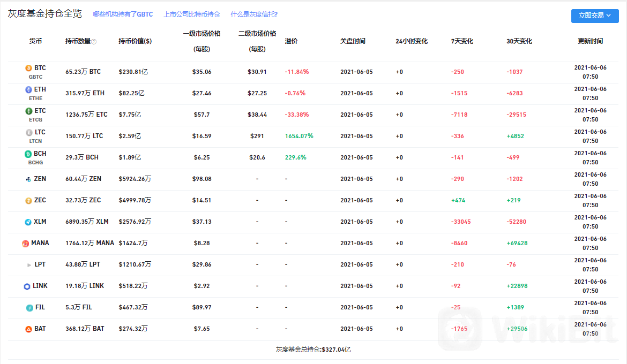Click the 持币数量 column header
This screenshot has height=364, width=627.
[x=78, y=41]
